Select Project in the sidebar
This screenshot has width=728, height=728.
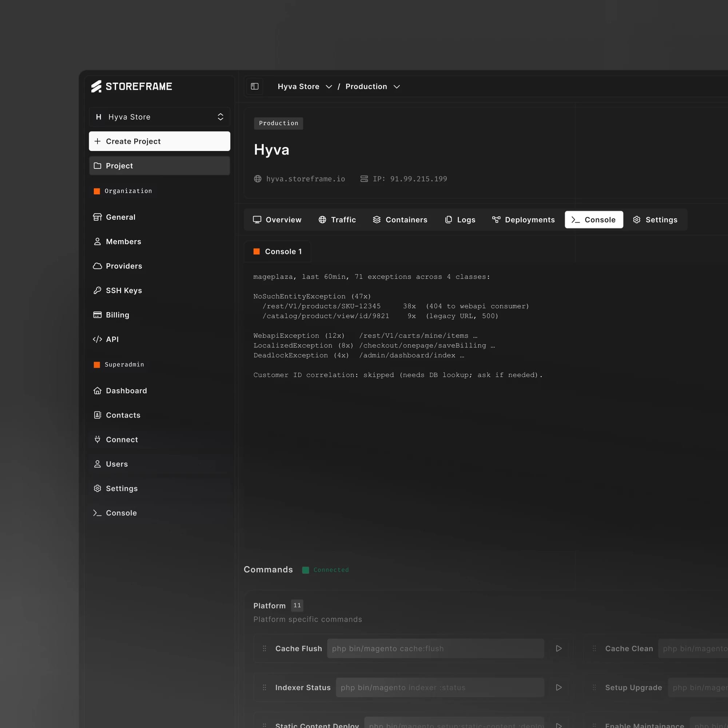point(159,166)
